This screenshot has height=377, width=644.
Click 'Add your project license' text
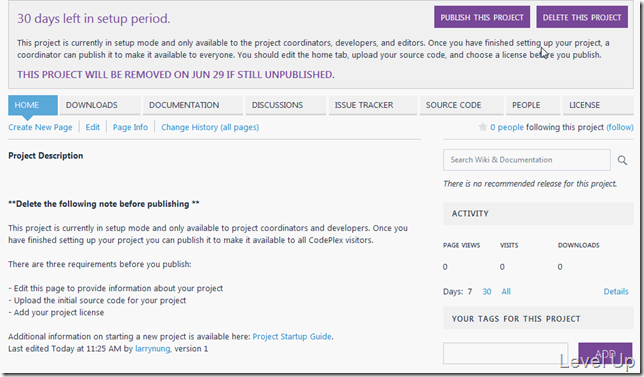coord(56,313)
